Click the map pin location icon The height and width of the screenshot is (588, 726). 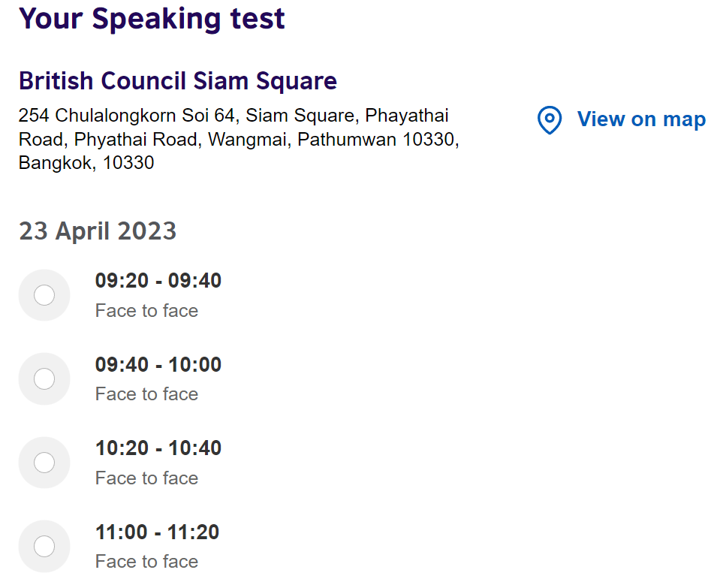(550, 120)
